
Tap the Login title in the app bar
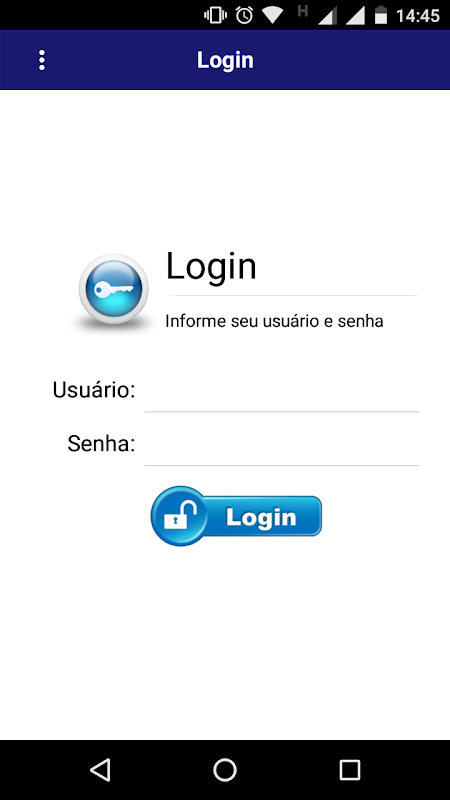click(x=225, y=60)
